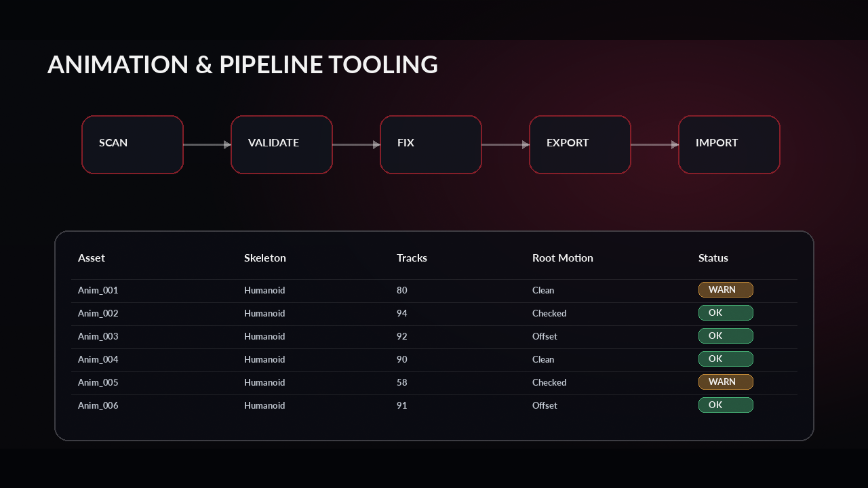Select the Anim_001 asset cell
Screen dimensions: 868x488
click(x=98, y=290)
